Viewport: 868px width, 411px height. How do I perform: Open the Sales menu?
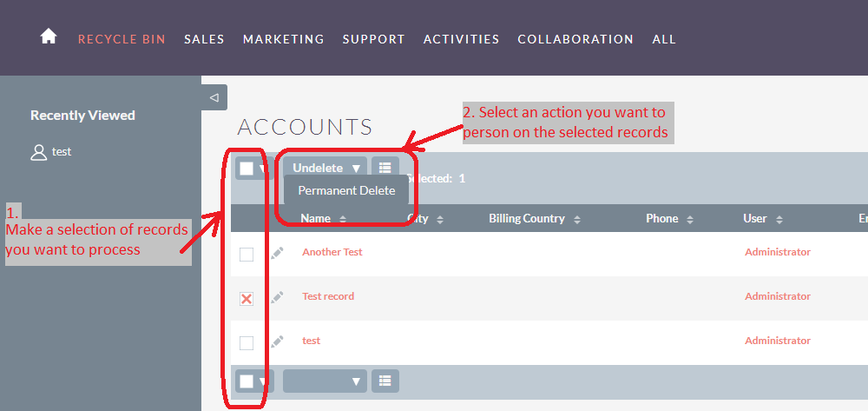(x=204, y=39)
